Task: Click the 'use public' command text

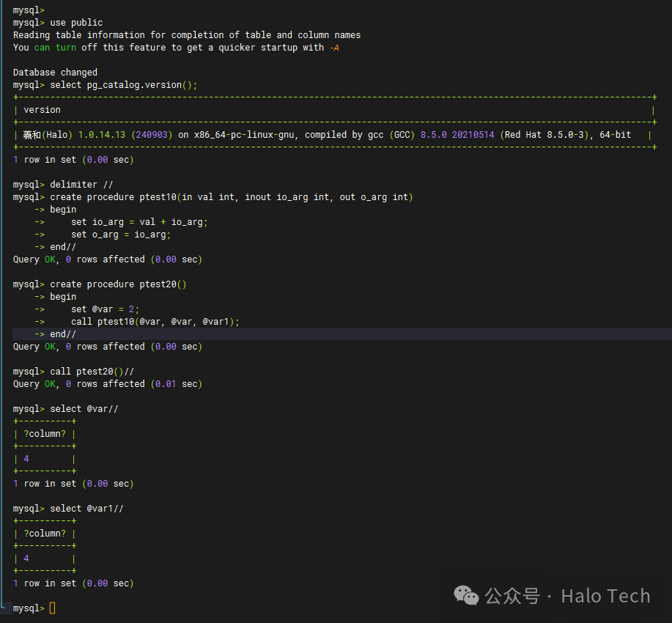Action: coord(76,23)
